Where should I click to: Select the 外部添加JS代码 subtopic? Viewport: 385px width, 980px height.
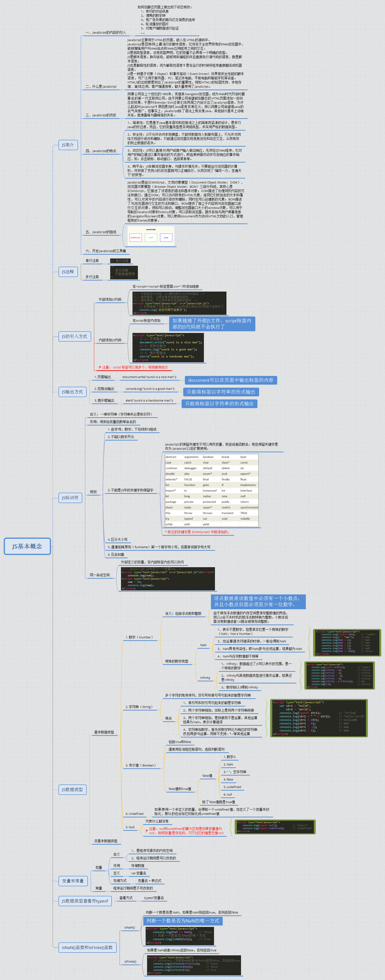[110, 299]
